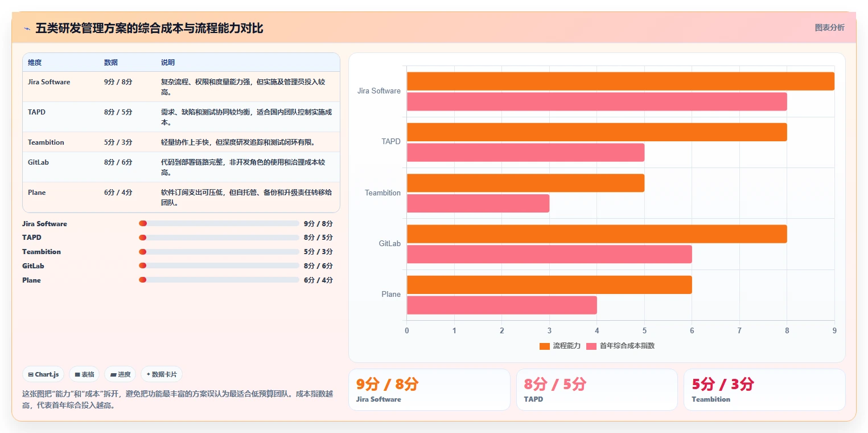Click GitLab pink cost bar

click(549, 254)
